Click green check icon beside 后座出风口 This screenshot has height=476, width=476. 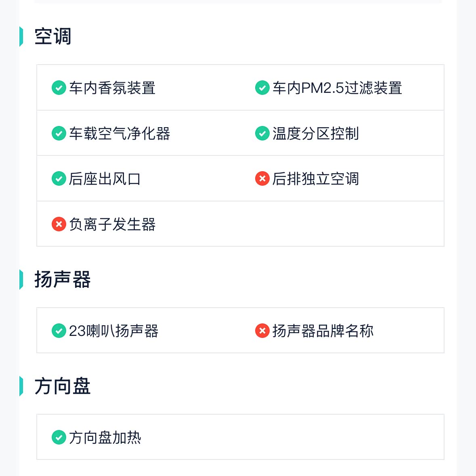coord(59,178)
